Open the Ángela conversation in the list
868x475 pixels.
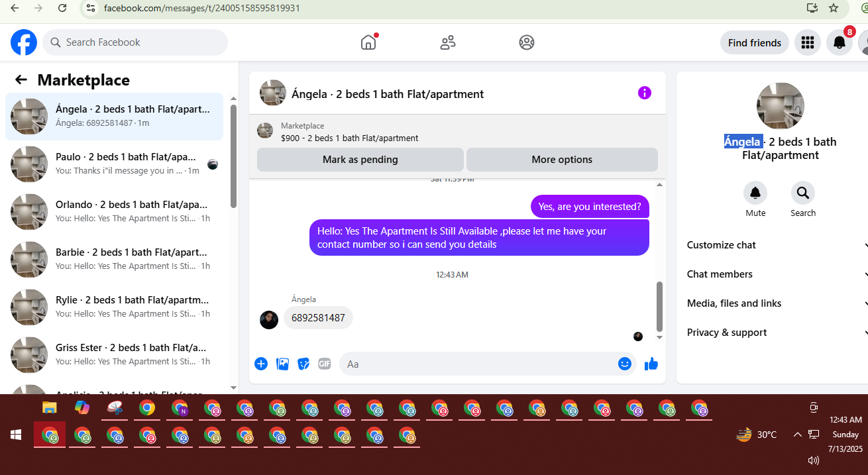pyautogui.click(x=114, y=116)
